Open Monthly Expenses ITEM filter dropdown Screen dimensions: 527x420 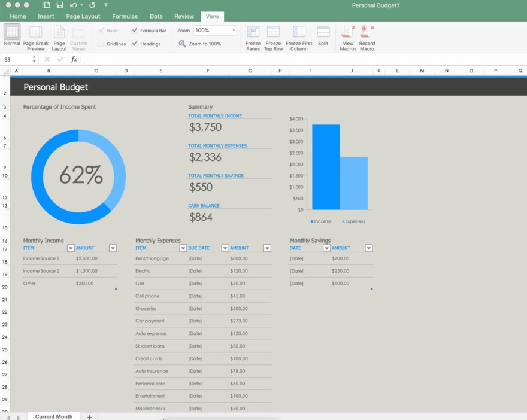click(x=183, y=248)
